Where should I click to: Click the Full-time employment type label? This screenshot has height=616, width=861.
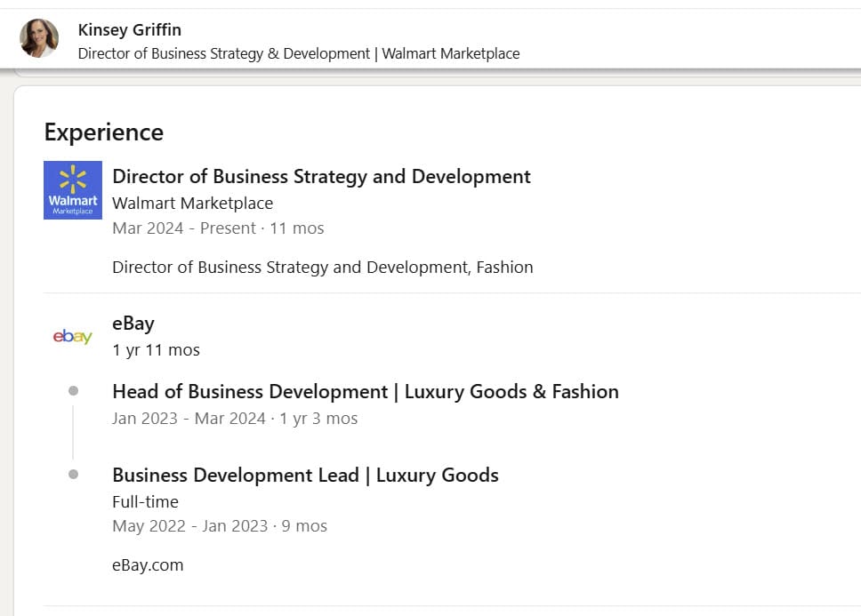pyautogui.click(x=146, y=502)
